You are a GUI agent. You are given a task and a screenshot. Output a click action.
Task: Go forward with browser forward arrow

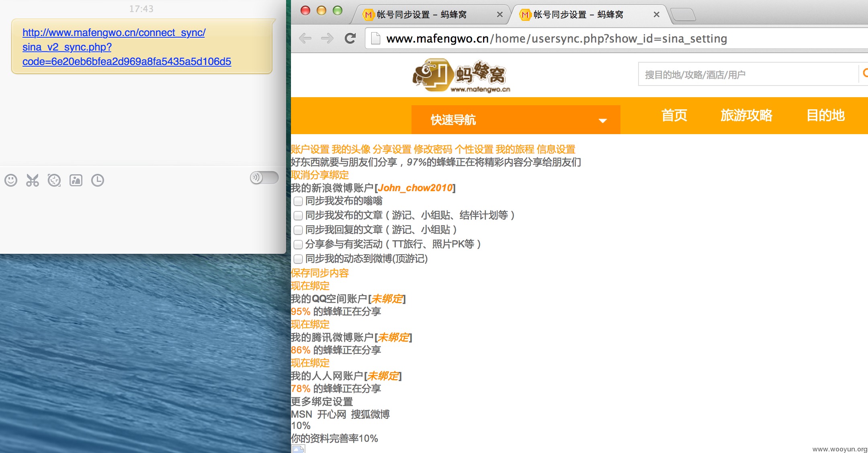coord(328,39)
